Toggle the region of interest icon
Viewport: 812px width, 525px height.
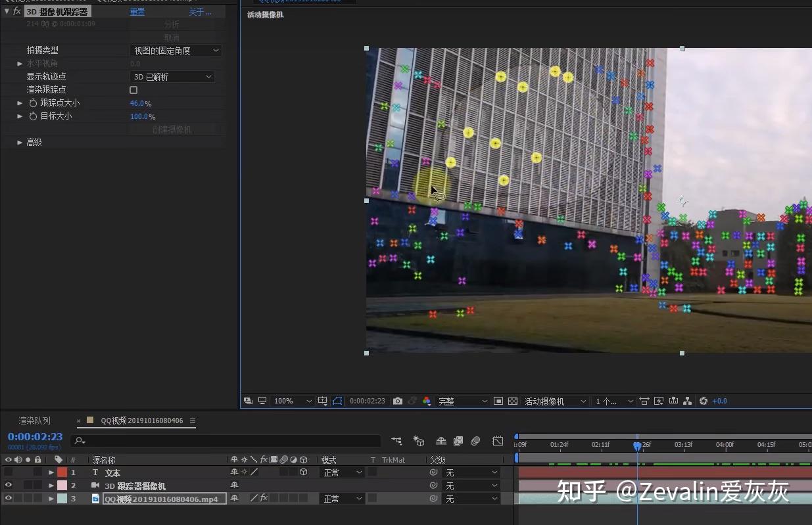click(x=498, y=401)
